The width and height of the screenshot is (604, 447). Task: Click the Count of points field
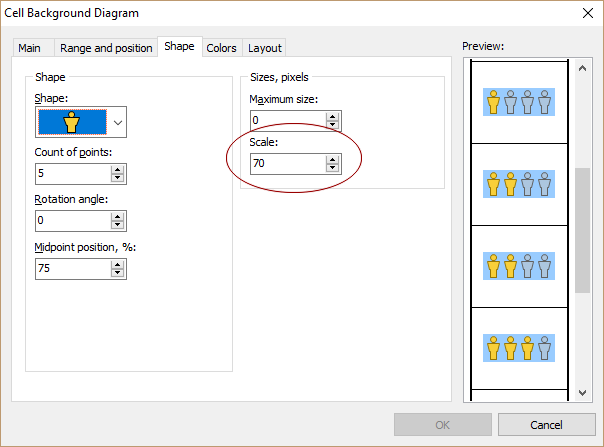[71, 174]
